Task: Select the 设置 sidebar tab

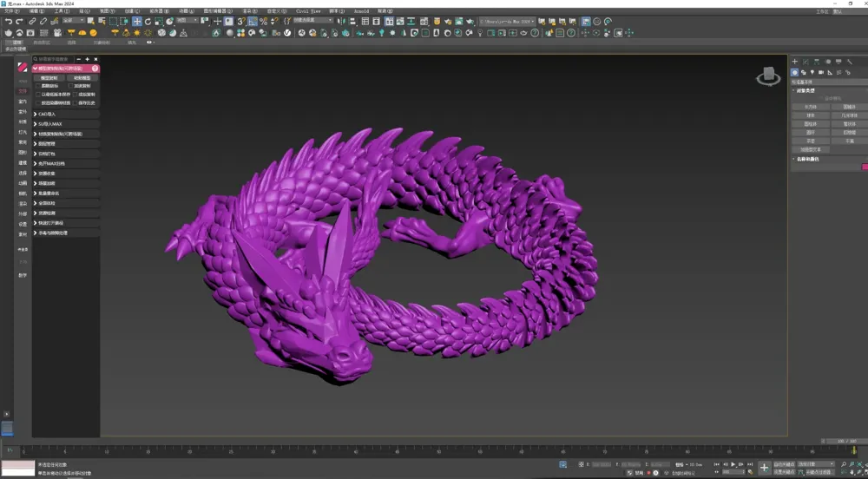Action: [x=23, y=224]
